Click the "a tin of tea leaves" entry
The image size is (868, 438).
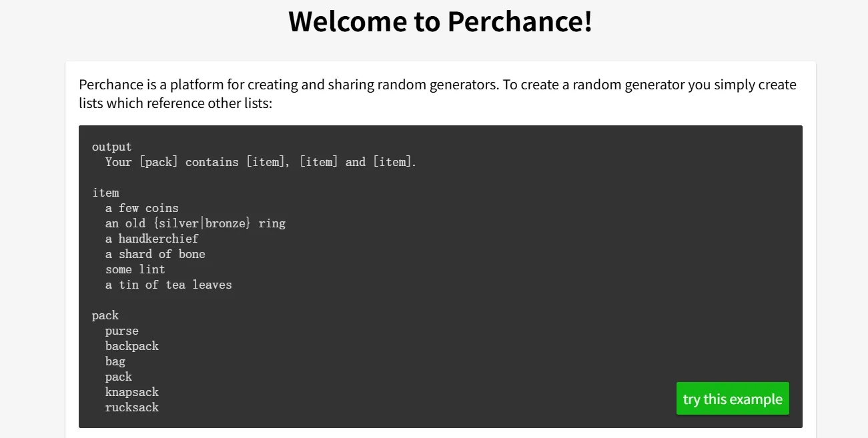pyautogui.click(x=169, y=285)
